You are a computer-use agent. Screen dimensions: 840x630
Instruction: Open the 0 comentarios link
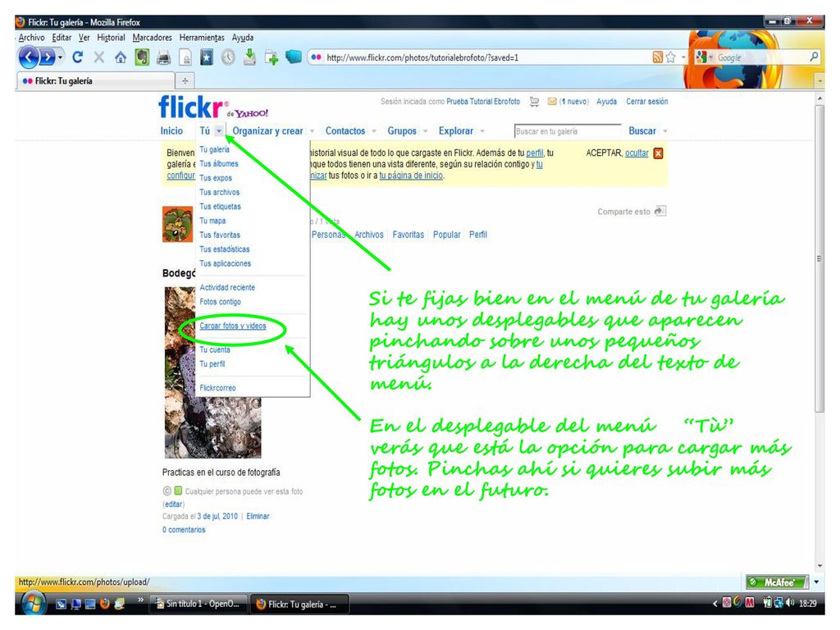(x=184, y=530)
